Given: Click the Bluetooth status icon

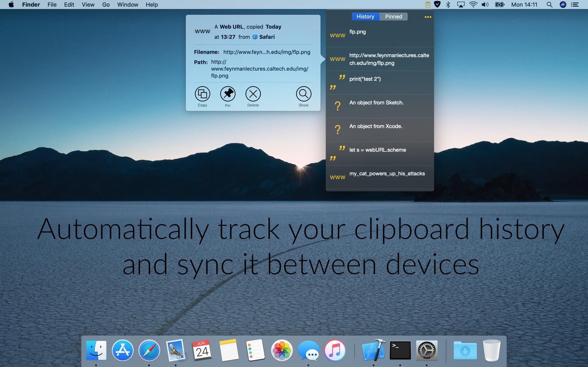Looking at the screenshot, I should pos(448,5).
